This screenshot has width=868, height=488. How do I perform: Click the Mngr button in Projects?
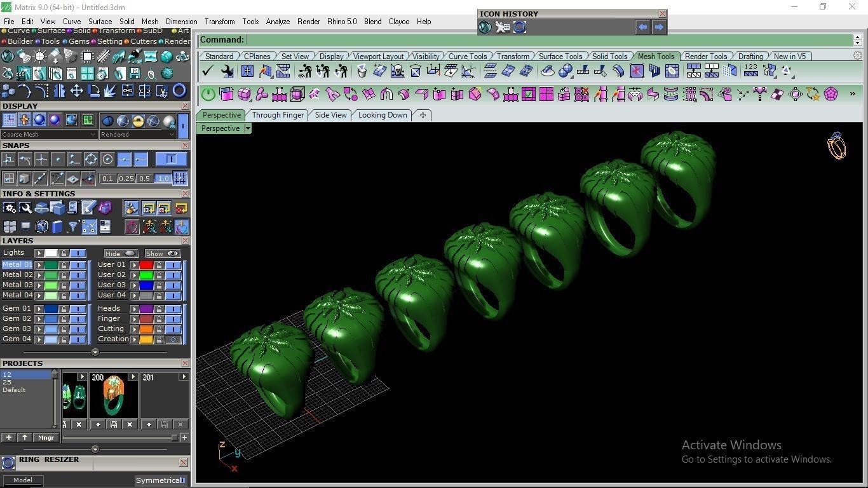pyautogui.click(x=46, y=437)
